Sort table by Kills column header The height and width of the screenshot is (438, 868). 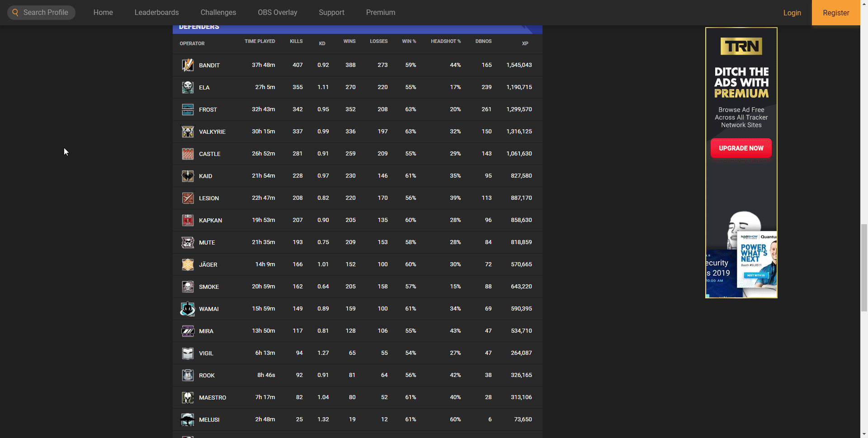click(296, 41)
